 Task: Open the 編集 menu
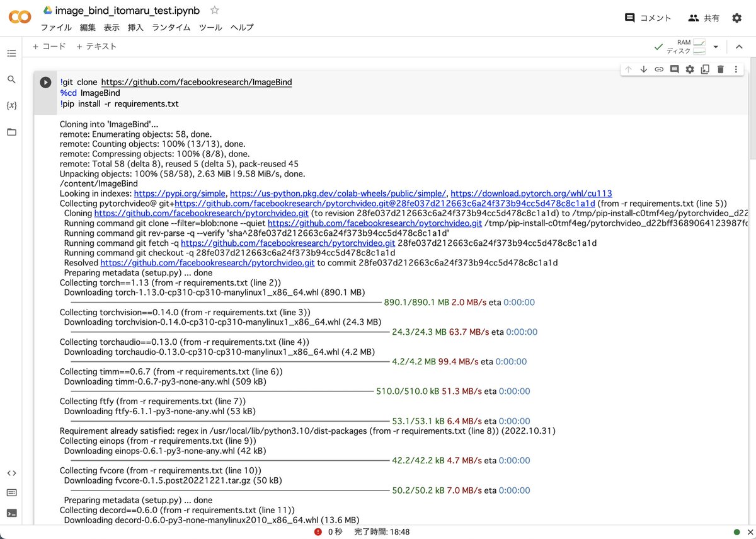(88, 28)
